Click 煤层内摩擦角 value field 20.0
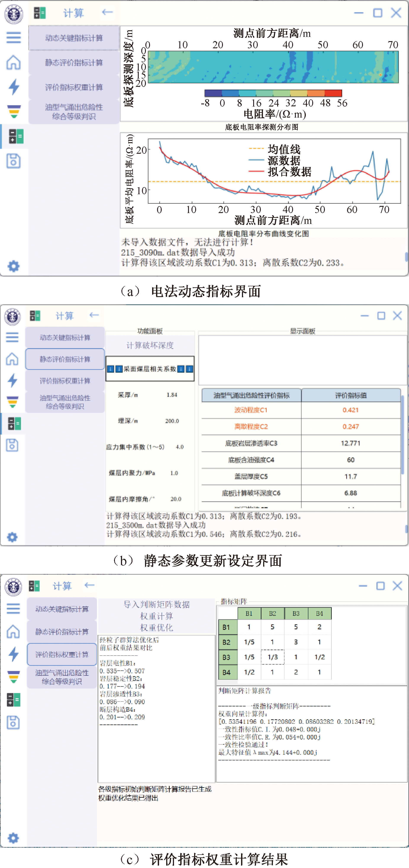409x868 pixels. (x=176, y=499)
